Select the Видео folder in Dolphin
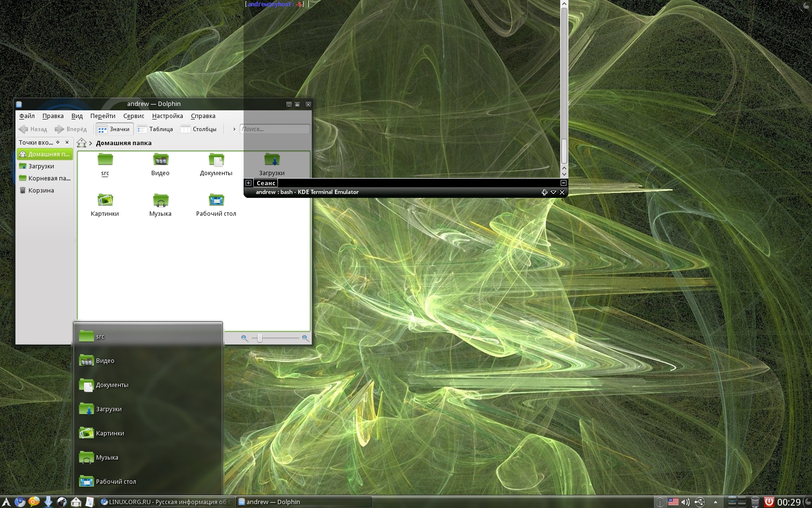 click(160, 164)
